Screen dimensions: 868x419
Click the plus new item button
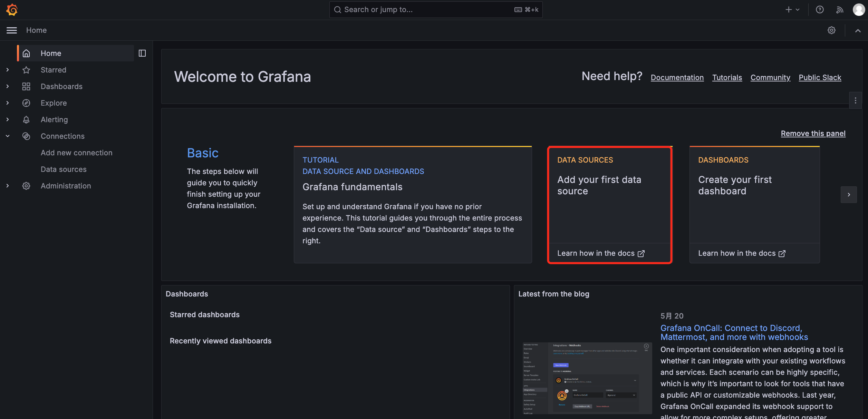(x=792, y=10)
